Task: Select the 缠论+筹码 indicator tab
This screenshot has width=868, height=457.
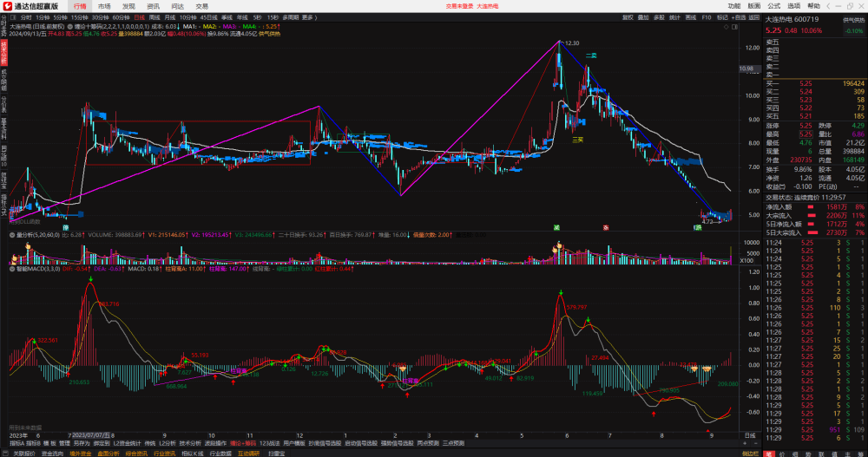Action: click(x=242, y=443)
